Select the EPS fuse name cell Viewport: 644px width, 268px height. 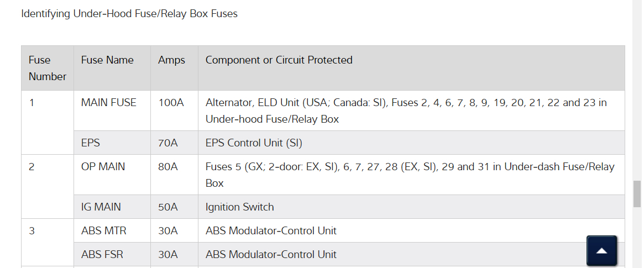(91, 143)
